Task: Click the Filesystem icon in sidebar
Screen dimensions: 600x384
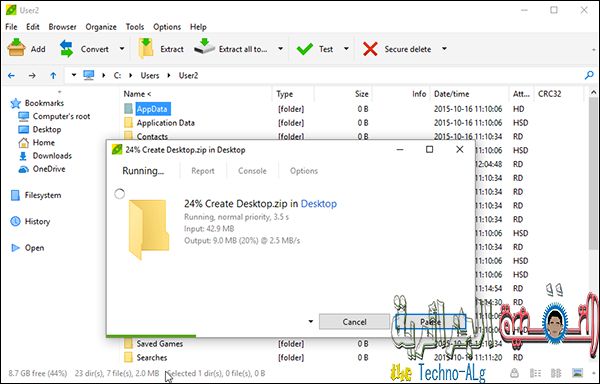Action: pos(15,195)
